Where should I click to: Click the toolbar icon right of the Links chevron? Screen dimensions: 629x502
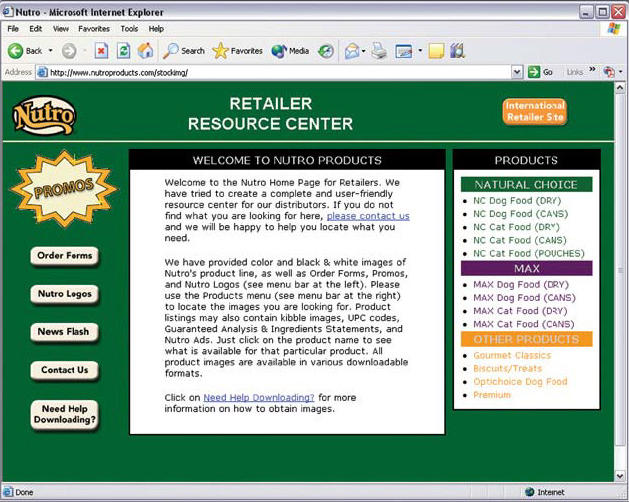click(609, 72)
